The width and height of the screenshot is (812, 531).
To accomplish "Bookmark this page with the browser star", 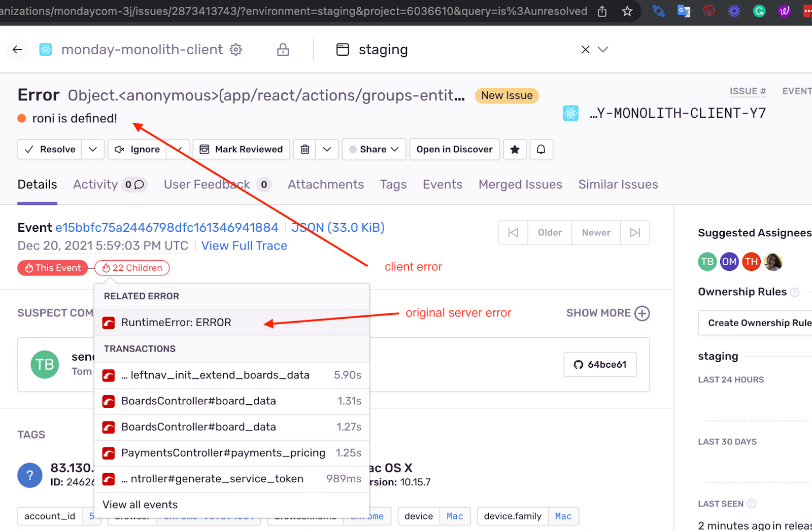I will point(627,11).
